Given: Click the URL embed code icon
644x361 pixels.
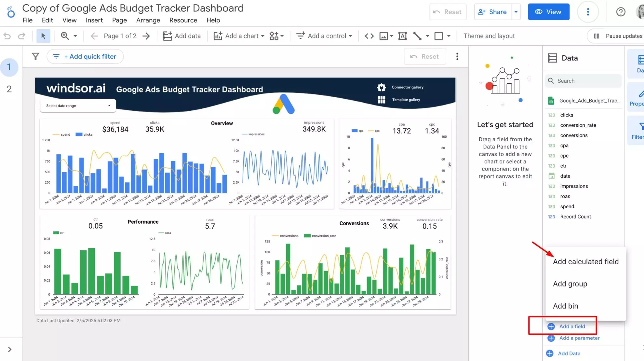Looking at the screenshot, I should (369, 36).
